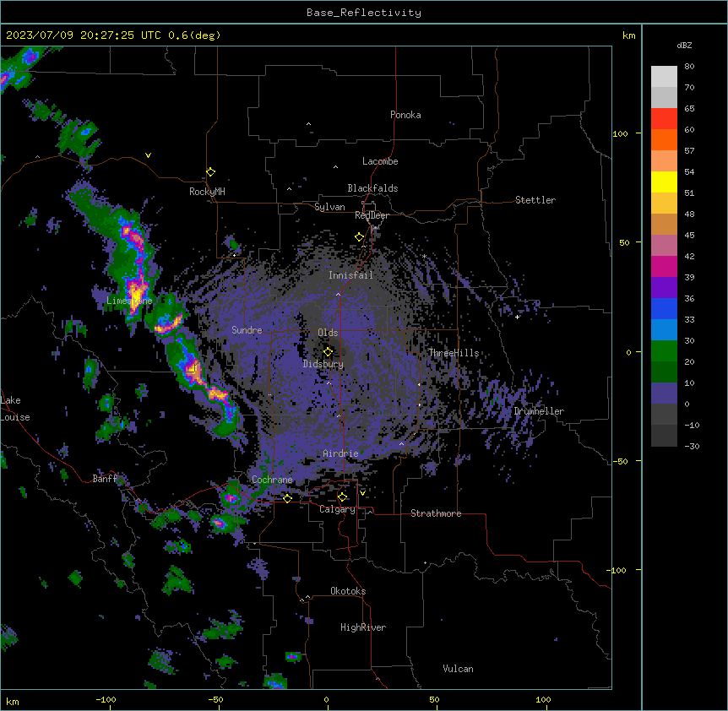Click the ThreeHills town label
This screenshot has height=711, width=728.
pos(454,353)
